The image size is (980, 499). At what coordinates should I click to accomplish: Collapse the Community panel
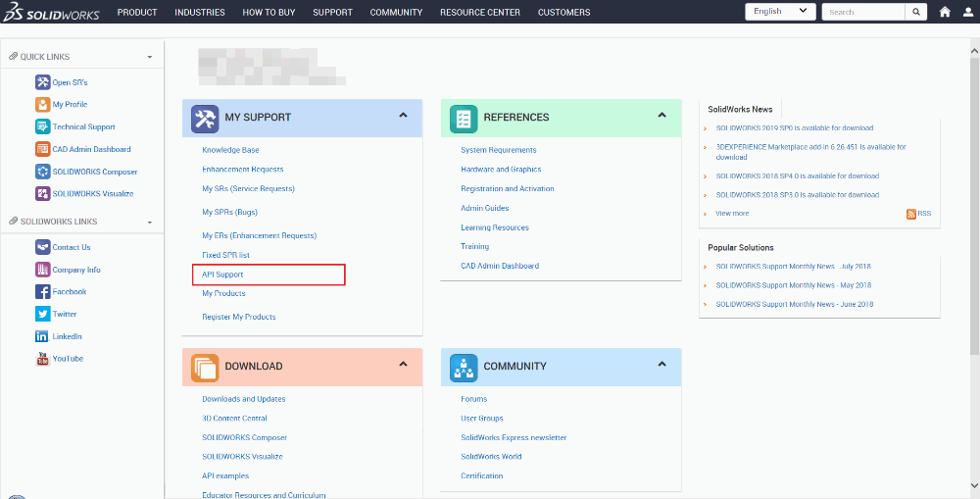[x=661, y=364]
